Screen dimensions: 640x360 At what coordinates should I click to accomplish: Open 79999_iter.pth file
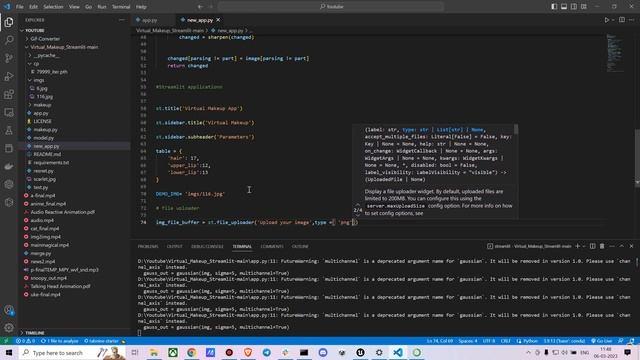coord(52,72)
